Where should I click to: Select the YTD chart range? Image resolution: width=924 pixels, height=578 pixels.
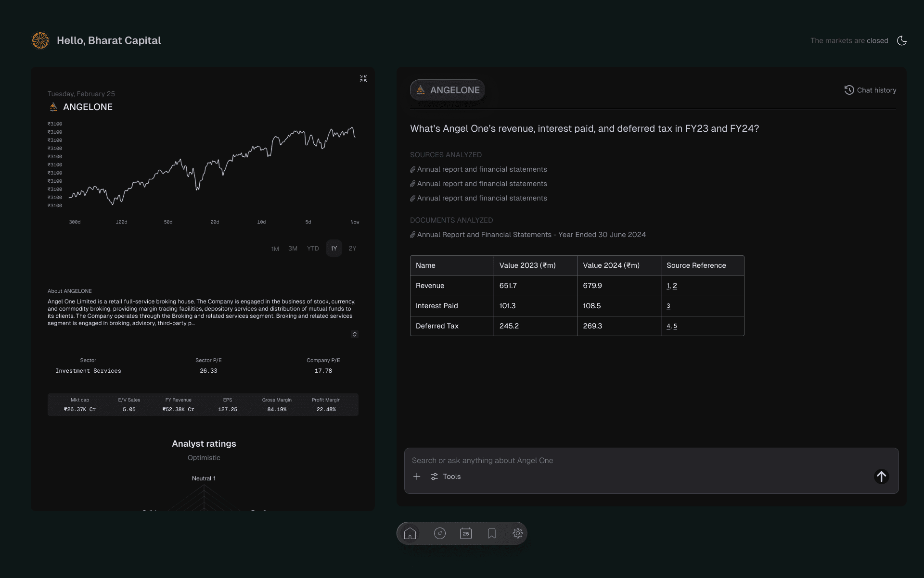click(x=313, y=249)
